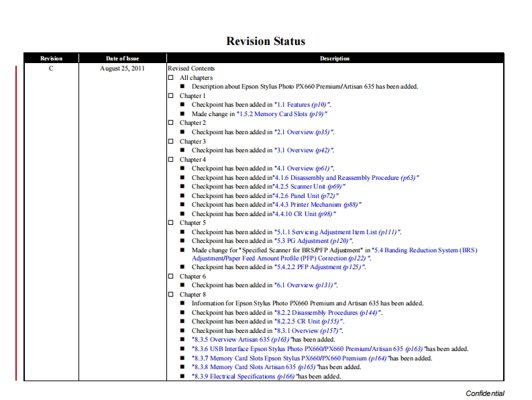Click the "8.3.9 Electrical Specifications (p166)" link
Viewport: 532px width, 400px height.
[244, 377]
